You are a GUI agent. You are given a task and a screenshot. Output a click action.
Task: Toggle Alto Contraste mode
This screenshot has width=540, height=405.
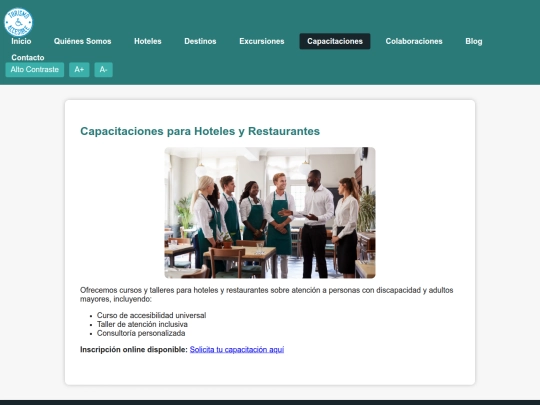(35, 70)
